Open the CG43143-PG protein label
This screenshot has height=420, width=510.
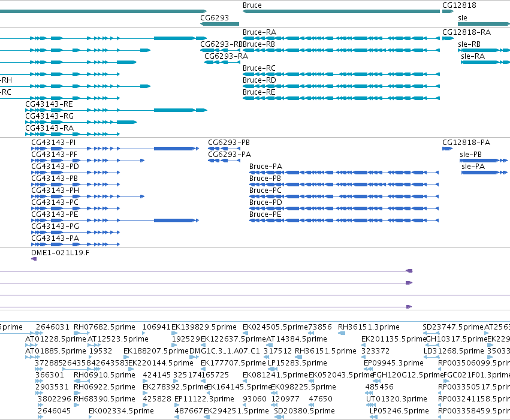[55, 226]
